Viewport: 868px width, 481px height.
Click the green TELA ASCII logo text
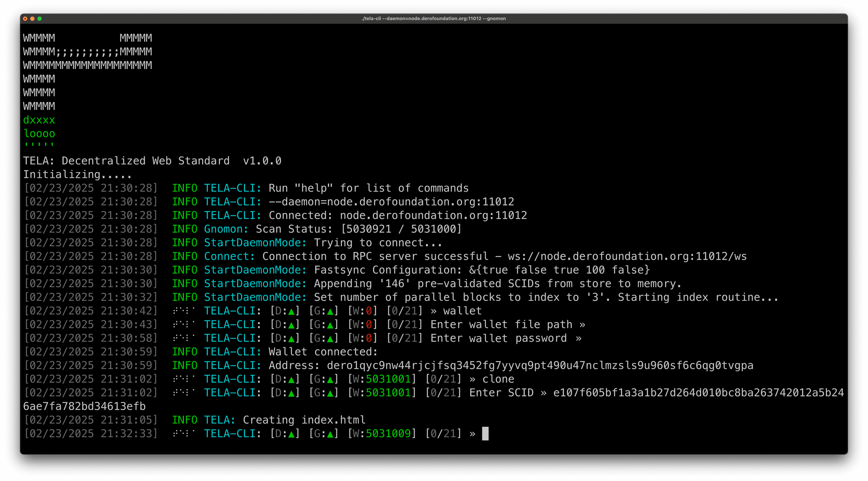point(39,127)
